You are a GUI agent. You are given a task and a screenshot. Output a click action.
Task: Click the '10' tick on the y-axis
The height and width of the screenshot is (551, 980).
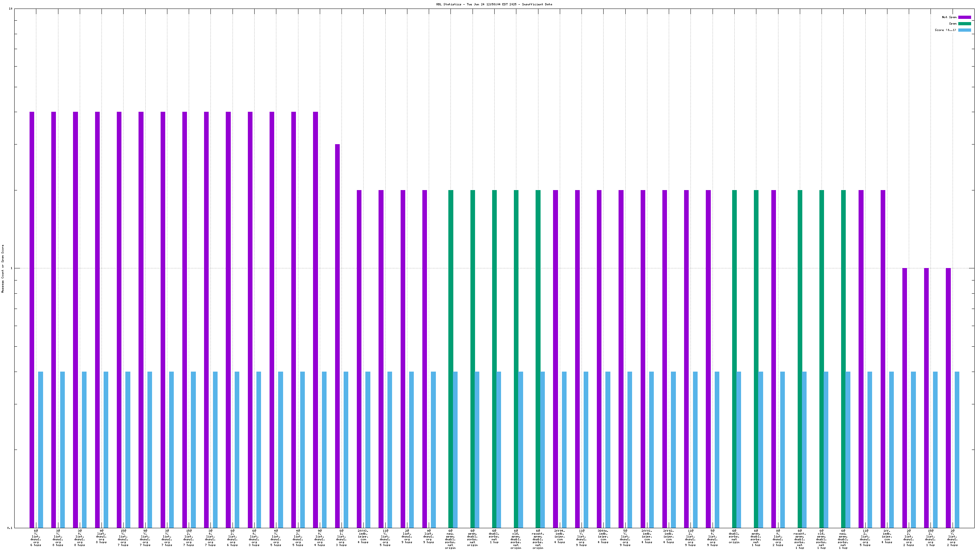[x=11, y=9]
